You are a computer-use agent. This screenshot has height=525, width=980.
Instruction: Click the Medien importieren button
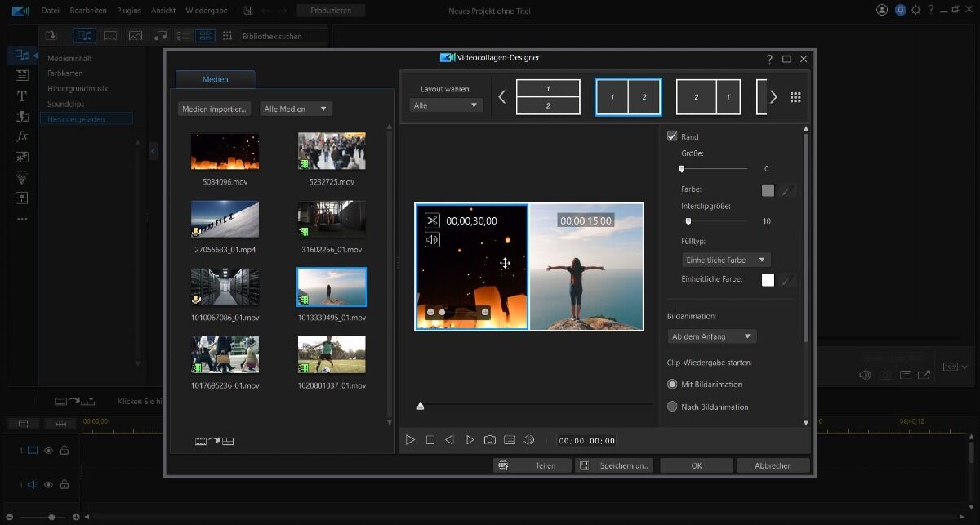(x=215, y=109)
